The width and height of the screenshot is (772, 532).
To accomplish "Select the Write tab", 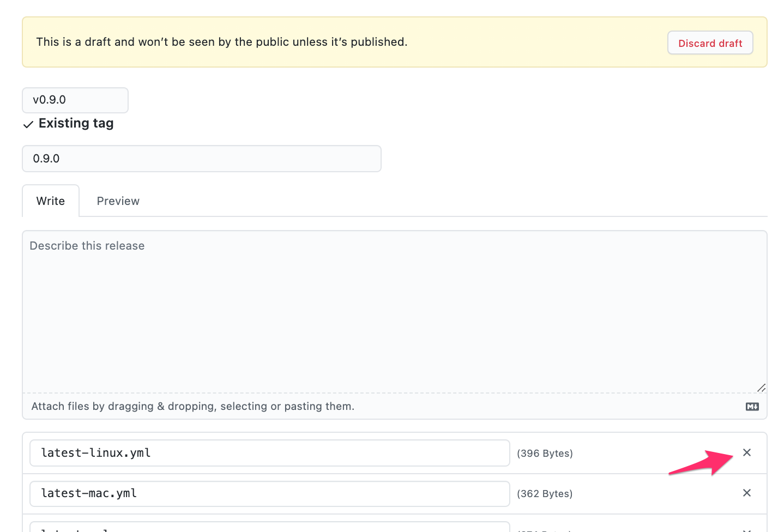I will [50, 201].
